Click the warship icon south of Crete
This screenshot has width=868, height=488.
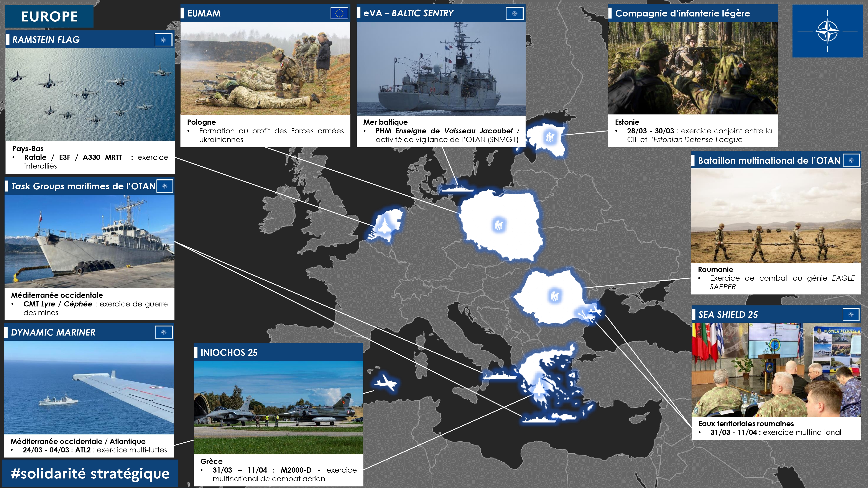[539, 419]
